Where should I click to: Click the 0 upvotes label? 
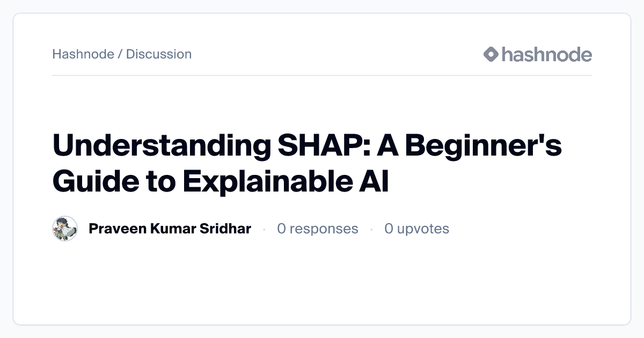416,229
